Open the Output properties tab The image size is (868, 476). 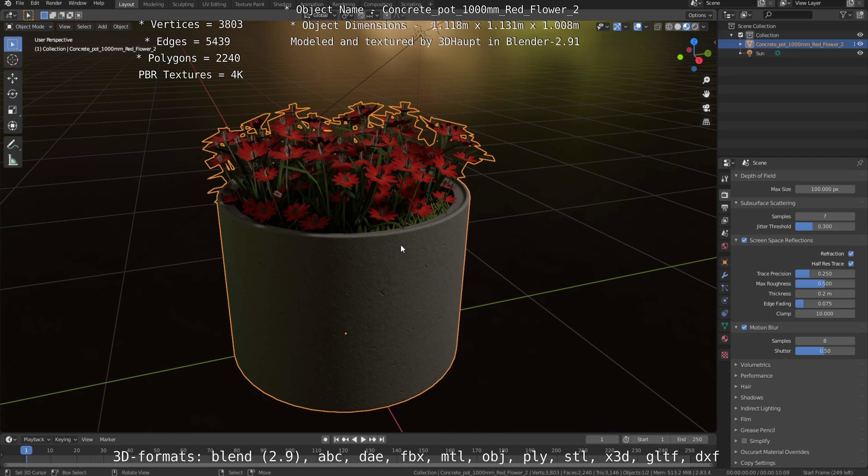(x=724, y=208)
